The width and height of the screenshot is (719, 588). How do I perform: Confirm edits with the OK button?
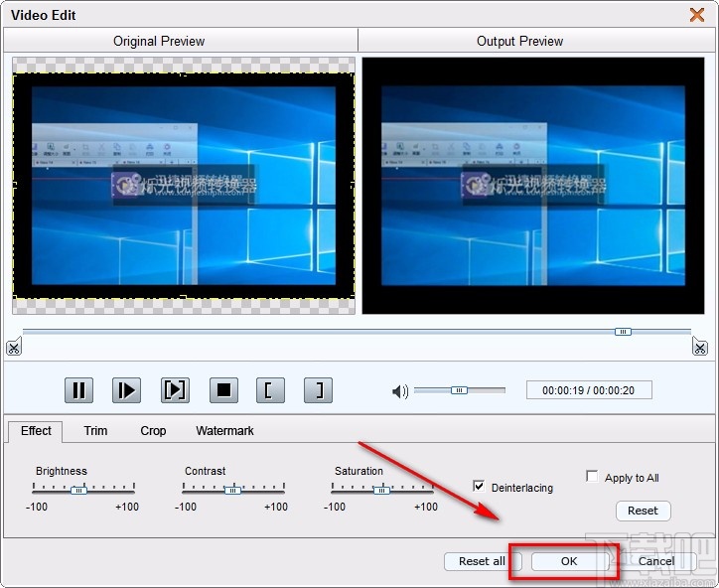pyautogui.click(x=568, y=561)
